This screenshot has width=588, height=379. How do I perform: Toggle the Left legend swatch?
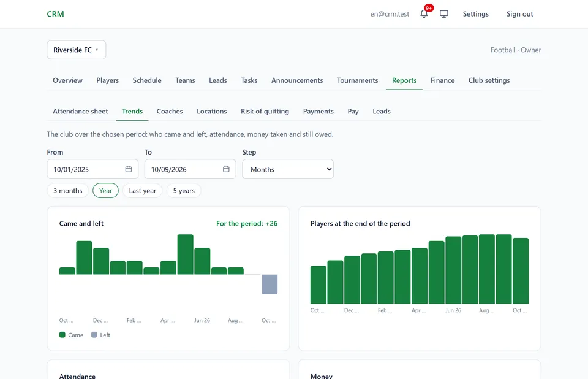94,335
